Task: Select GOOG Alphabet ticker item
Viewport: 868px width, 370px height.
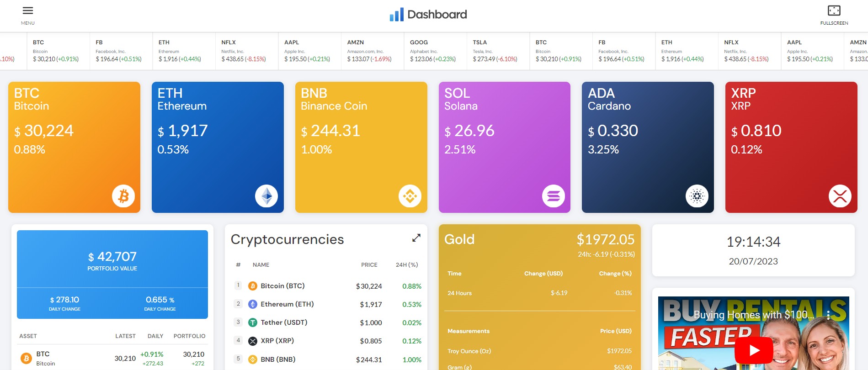Action: [x=436, y=51]
